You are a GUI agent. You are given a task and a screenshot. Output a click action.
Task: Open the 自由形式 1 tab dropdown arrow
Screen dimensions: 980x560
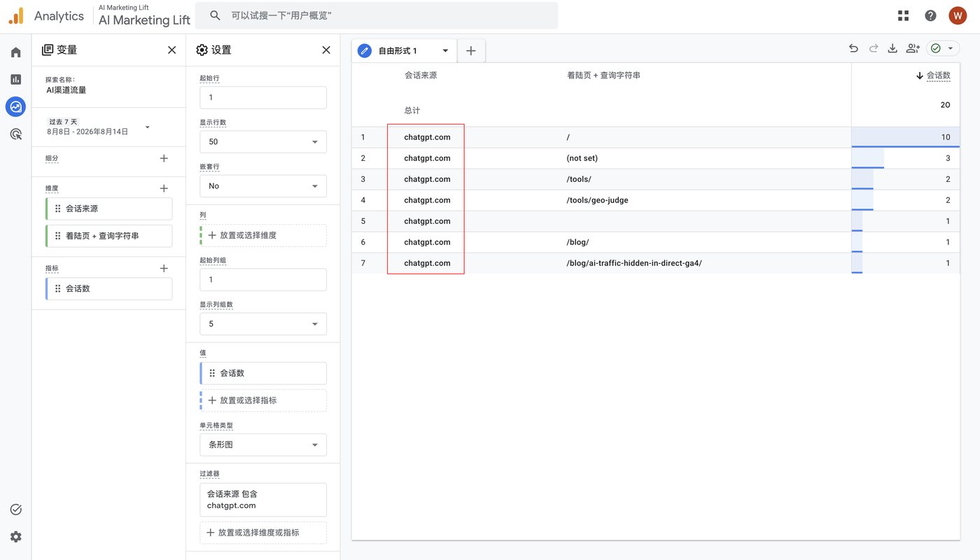click(445, 50)
